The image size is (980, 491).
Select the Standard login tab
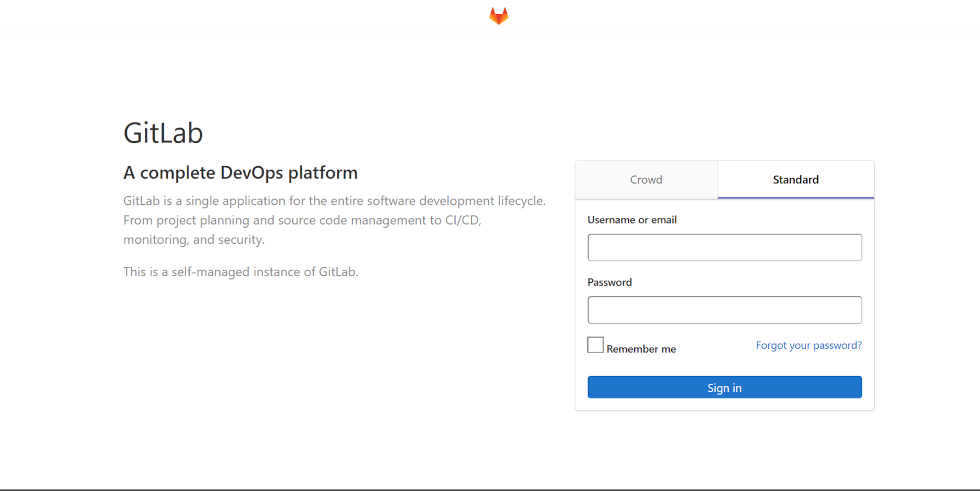pos(795,180)
